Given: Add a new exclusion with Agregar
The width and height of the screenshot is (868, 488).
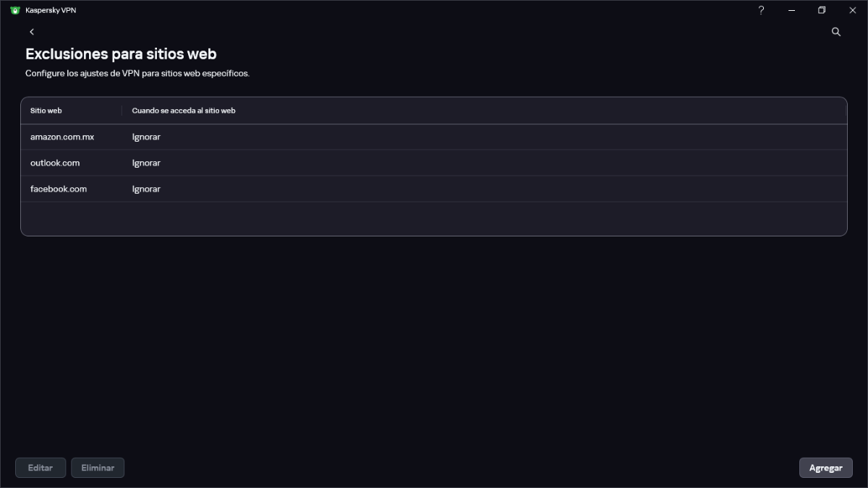Looking at the screenshot, I should [x=825, y=468].
